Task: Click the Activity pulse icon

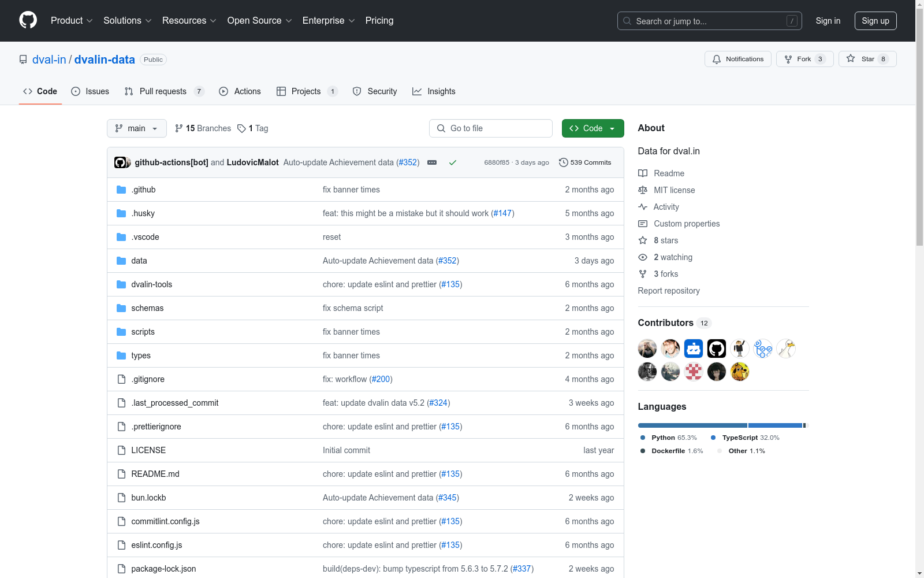Action: point(643,207)
